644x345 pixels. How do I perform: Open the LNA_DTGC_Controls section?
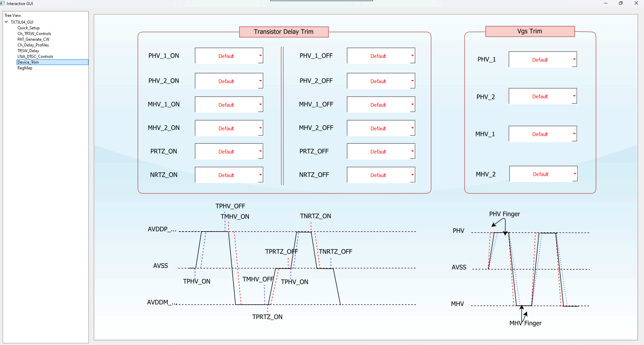(x=35, y=56)
